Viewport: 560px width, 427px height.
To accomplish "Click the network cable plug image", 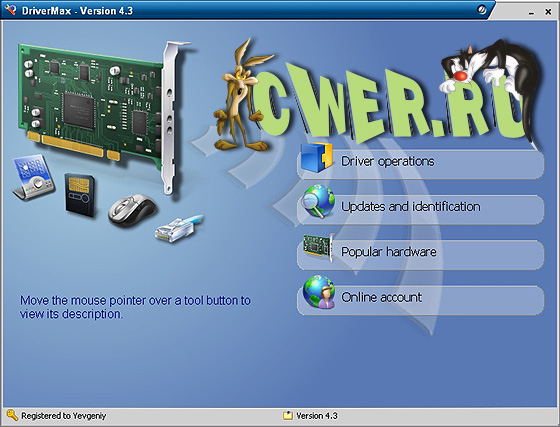I will point(179,228).
